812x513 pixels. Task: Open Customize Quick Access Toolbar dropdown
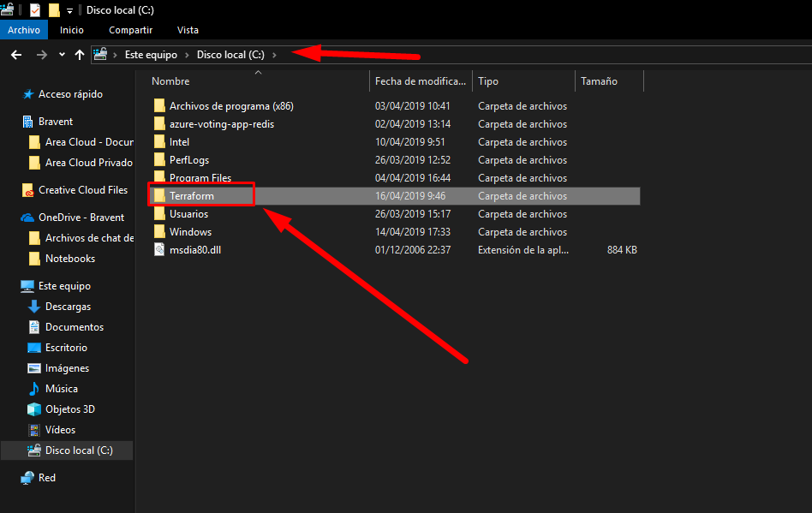[x=69, y=10]
